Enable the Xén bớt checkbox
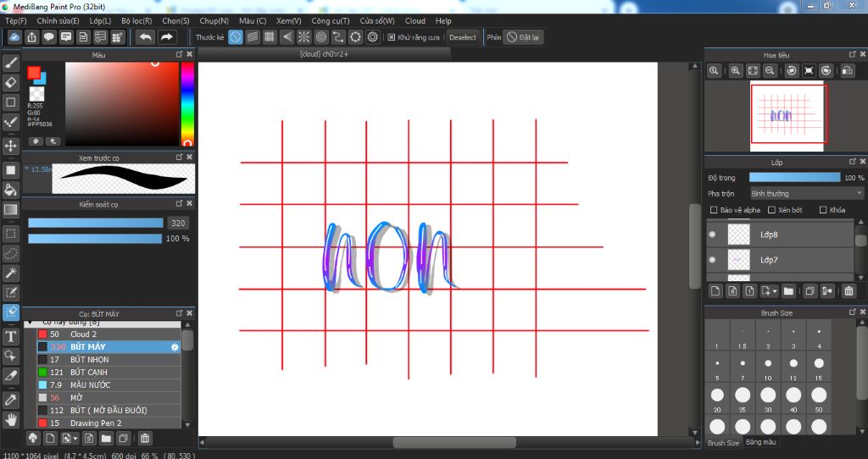Image resolution: width=868 pixels, height=459 pixels. 771,210
